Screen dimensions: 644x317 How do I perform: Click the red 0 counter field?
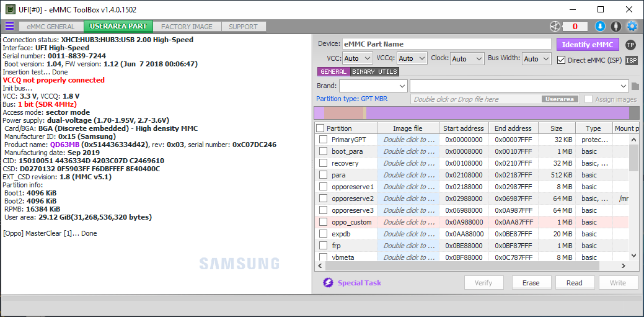(x=575, y=27)
